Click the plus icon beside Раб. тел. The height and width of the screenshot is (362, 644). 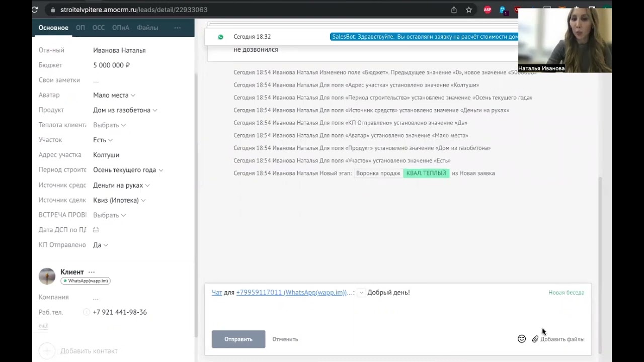pyautogui.click(x=87, y=312)
